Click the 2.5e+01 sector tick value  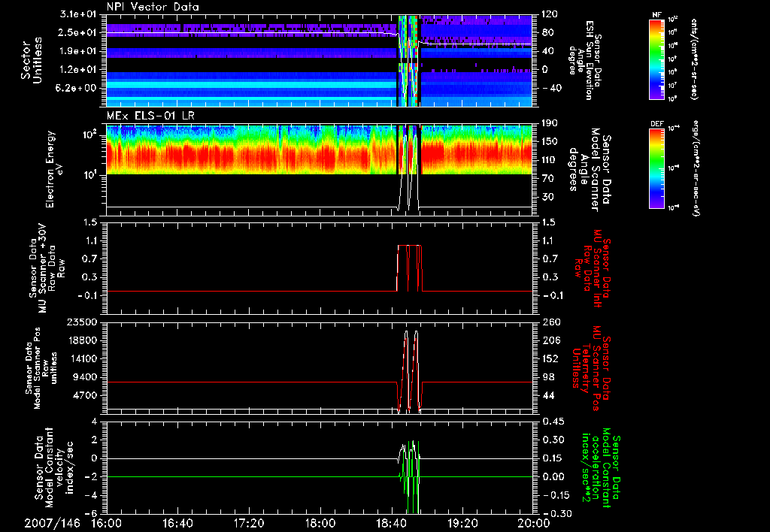coord(78,32)
